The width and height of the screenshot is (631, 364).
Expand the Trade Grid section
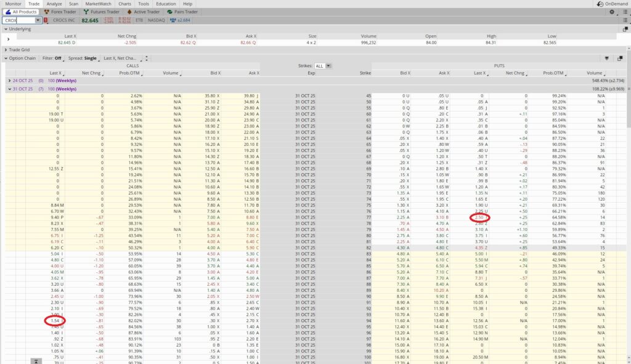tap(6, 49)
